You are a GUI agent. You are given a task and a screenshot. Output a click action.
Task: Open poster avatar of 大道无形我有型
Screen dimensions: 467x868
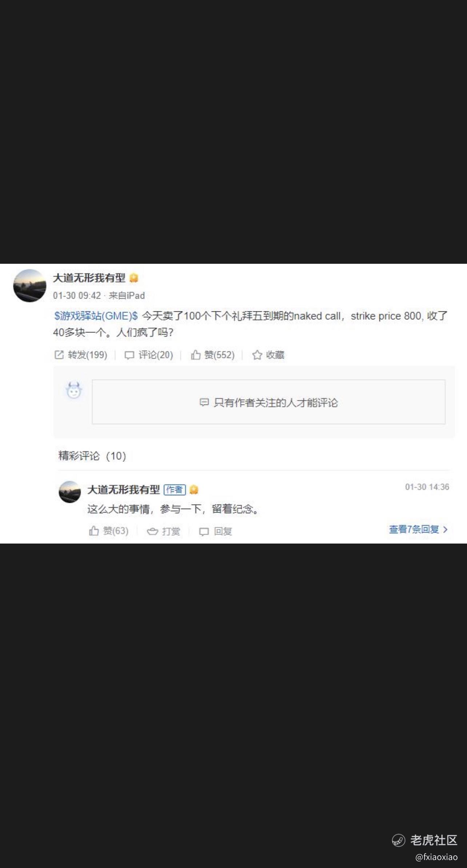click(x=30, y=286)
